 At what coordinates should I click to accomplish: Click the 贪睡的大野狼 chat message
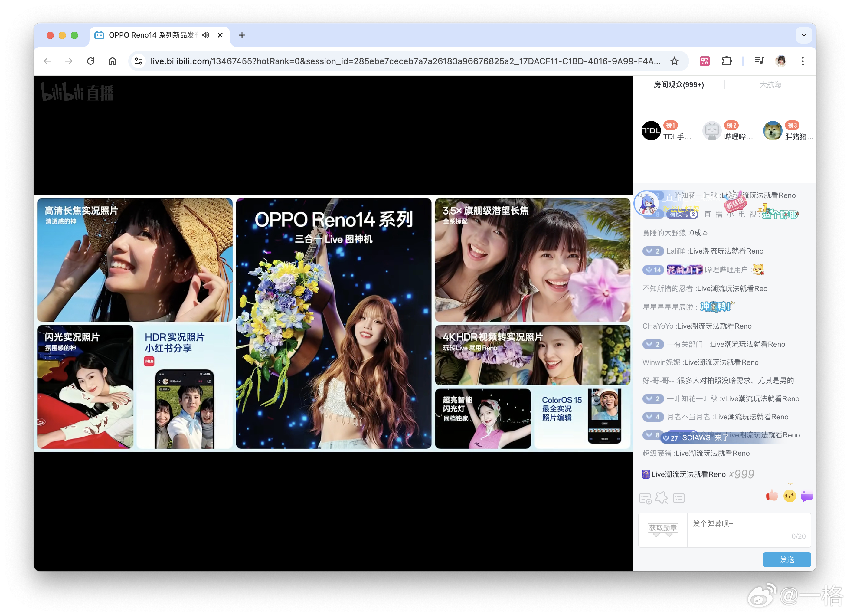(x=675, y=233)
